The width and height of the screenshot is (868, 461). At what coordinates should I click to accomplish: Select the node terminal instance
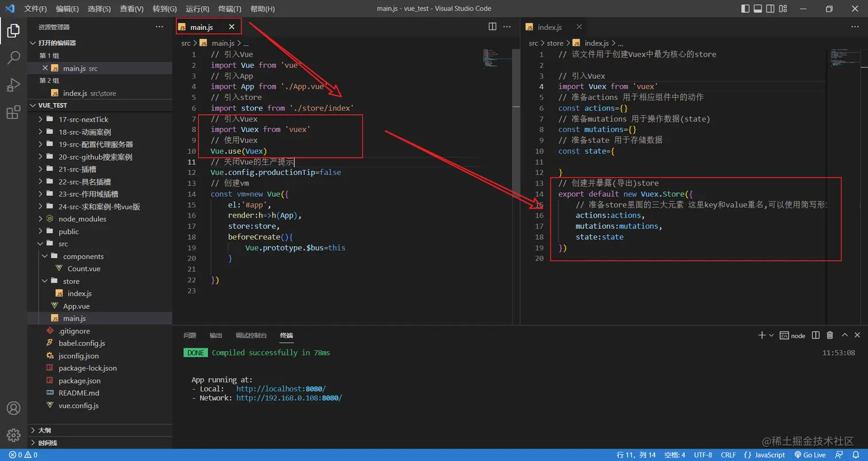[793, 336]
